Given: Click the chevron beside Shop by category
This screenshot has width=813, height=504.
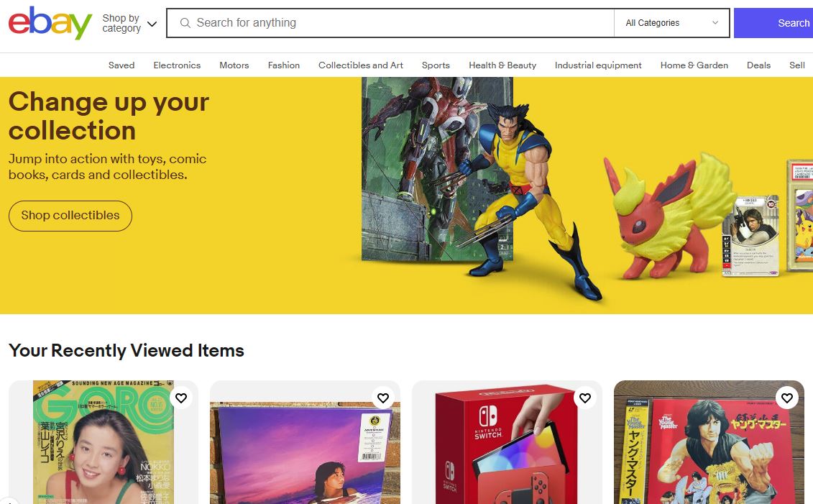Looking at the screenshot, I should tap(152, 24).
